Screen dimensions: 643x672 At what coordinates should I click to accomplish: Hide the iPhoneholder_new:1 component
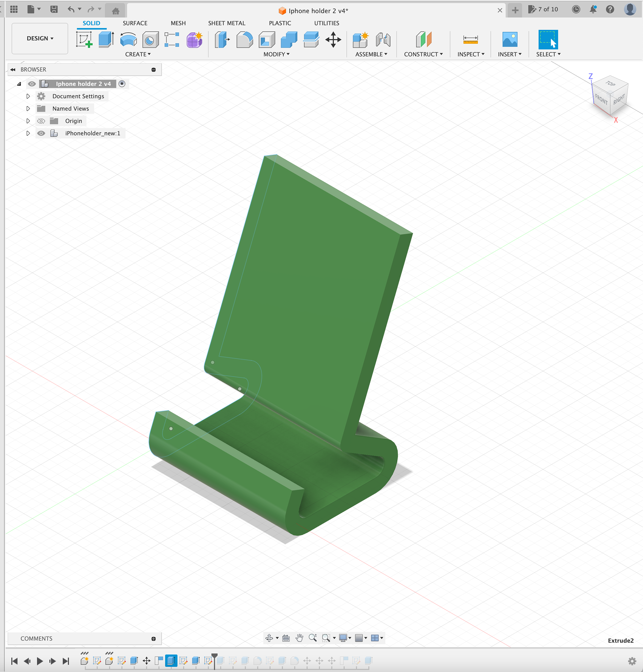tap(41, 133)
